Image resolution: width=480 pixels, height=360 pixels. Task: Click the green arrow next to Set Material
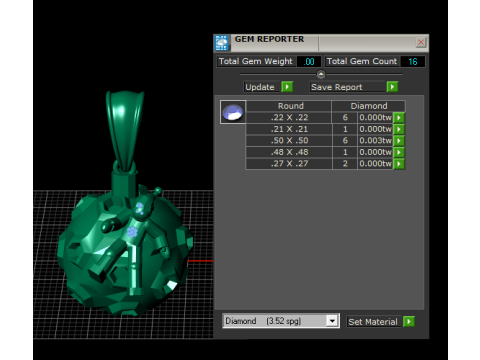409,322
